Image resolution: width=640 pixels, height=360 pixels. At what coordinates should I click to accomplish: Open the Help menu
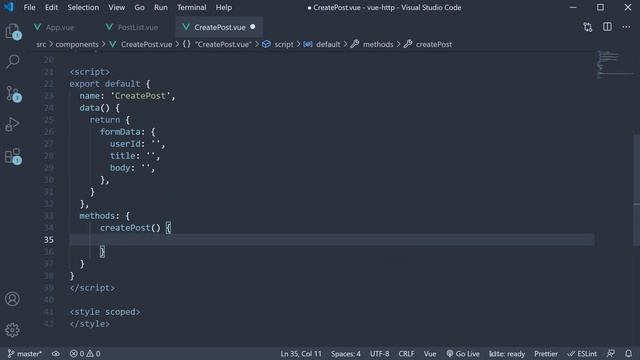(x=224, y=7)
